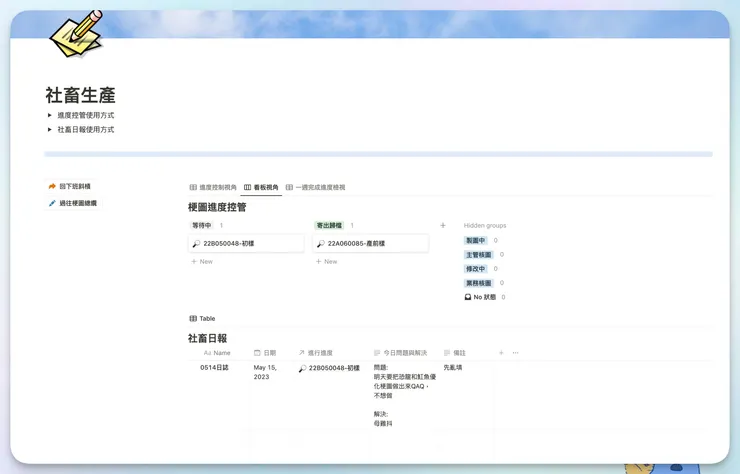
Task: Click the Hidden groups heading
Action: 485,226
